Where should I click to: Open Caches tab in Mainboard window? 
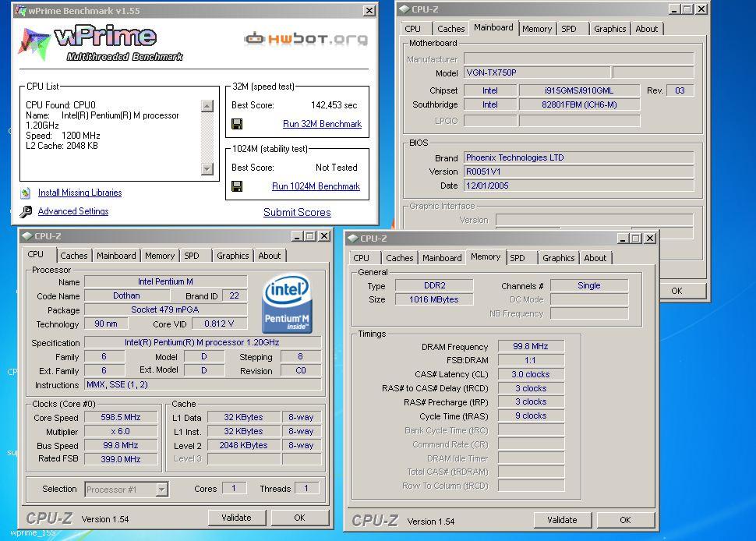click(x=450, y=29)
